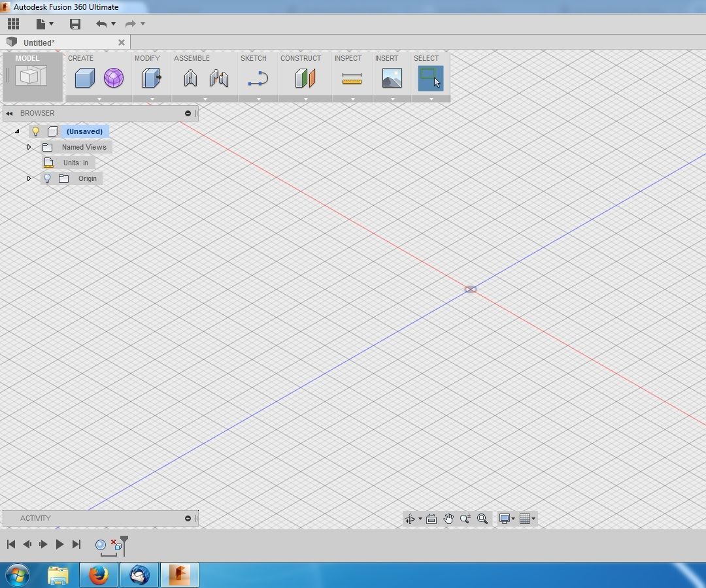Open Firefox from the taskbar

98,576
